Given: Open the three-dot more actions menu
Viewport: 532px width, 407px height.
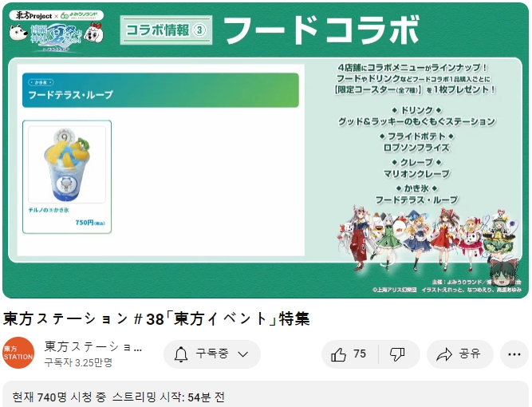Looking at the screenshot, I should (x=514, y=354).
